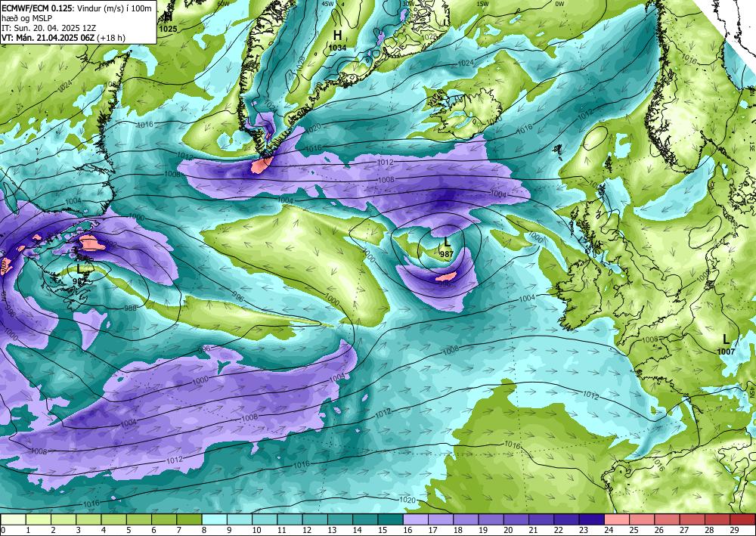The image size is (756, 536).
Task: Click the deep indigo 23 m/s legend swatch
Action: coord(592,519)
